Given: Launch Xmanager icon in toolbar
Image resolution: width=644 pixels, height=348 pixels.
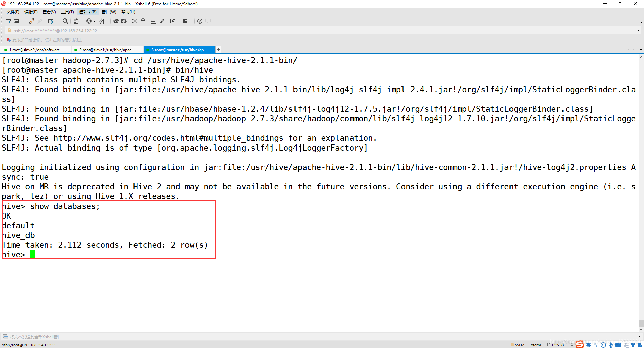Looking at the screenshot, I should (x=124, y=21).
